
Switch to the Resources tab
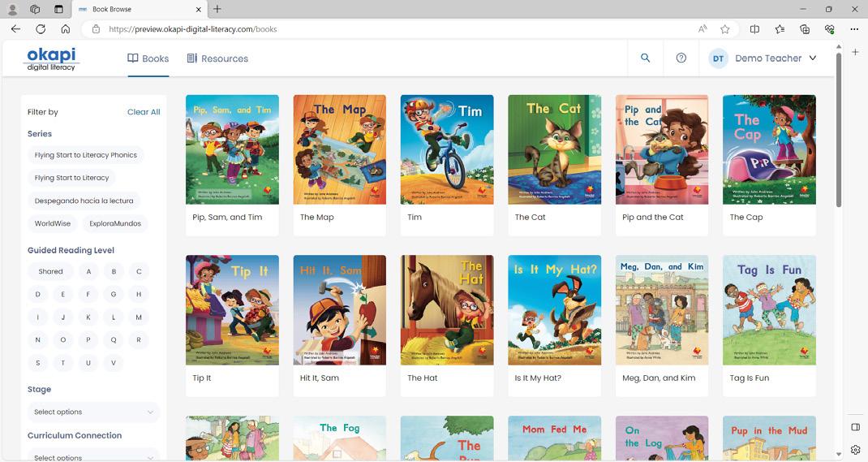click(217, 58)
